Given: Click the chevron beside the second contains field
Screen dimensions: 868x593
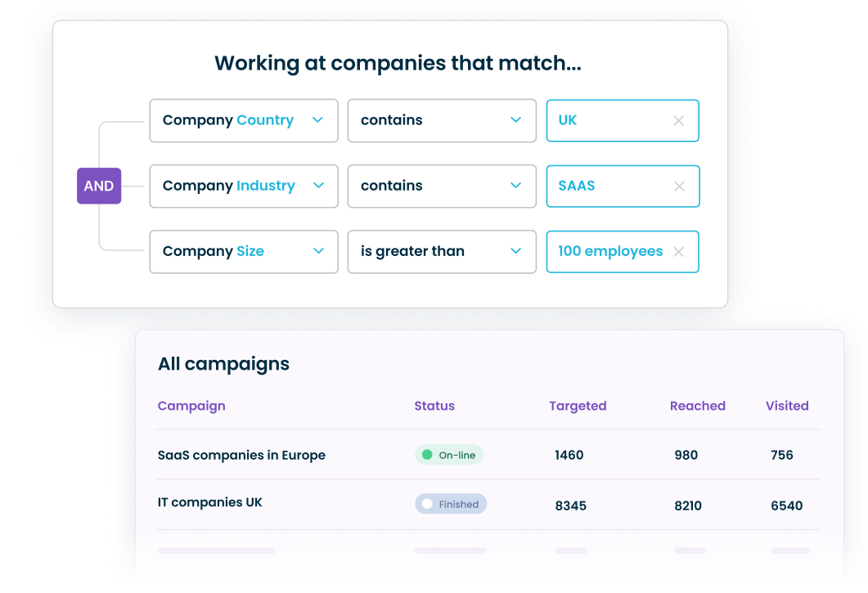Looking at the screenshot, I should (517, 186).
